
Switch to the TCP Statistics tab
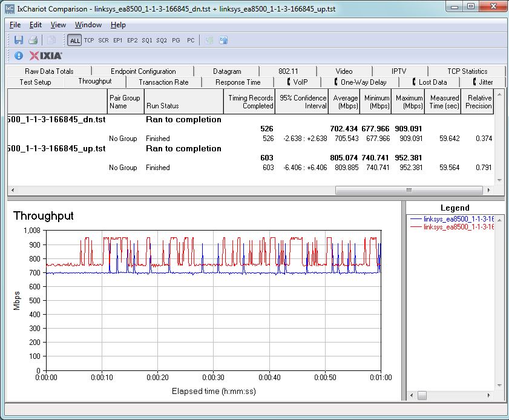[467, 71]
